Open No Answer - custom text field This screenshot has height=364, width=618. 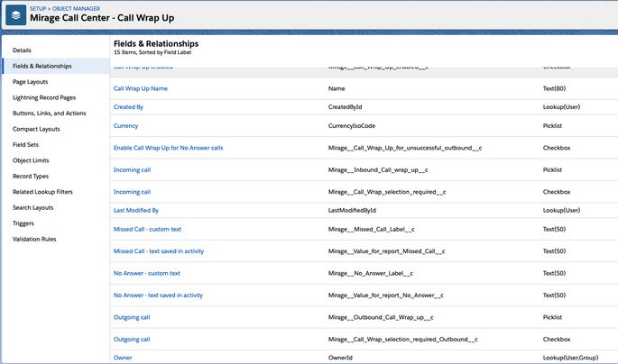[147, 273]
